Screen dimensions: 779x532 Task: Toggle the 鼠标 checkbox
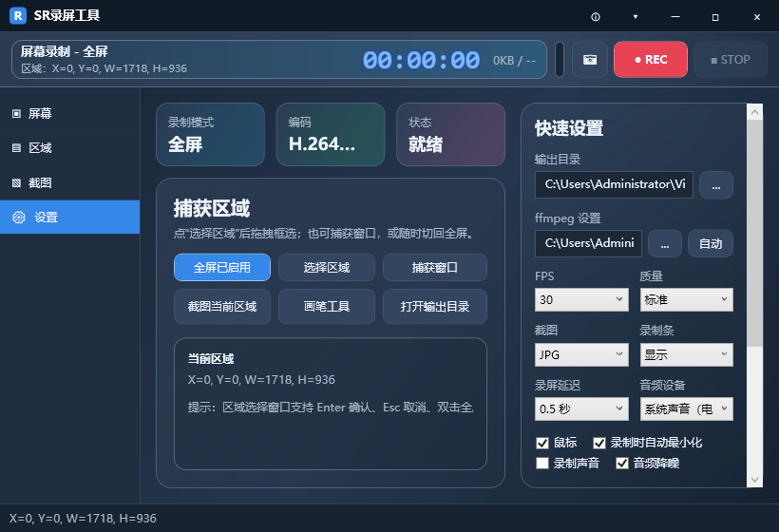pos(542,443)
